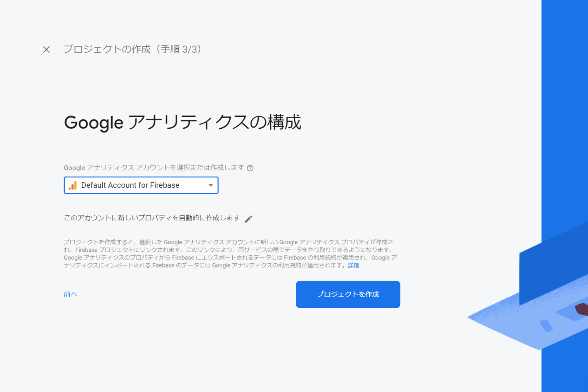Click the 前へ navigation link

[x=70, y=294]
